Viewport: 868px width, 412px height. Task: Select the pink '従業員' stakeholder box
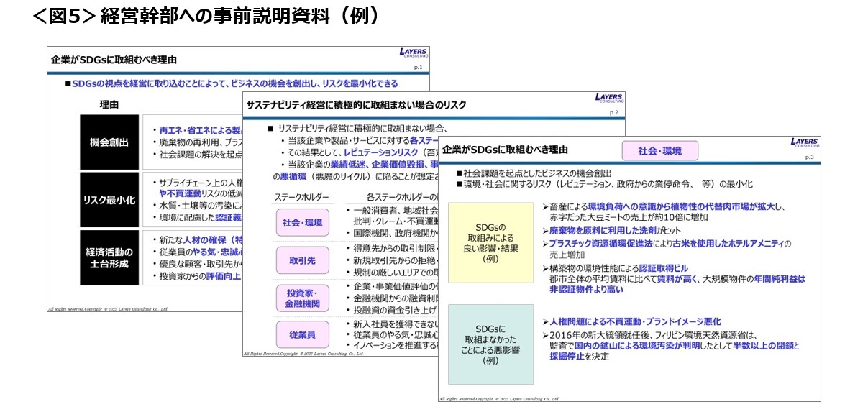pyautogui.click(x=303, y=334)
